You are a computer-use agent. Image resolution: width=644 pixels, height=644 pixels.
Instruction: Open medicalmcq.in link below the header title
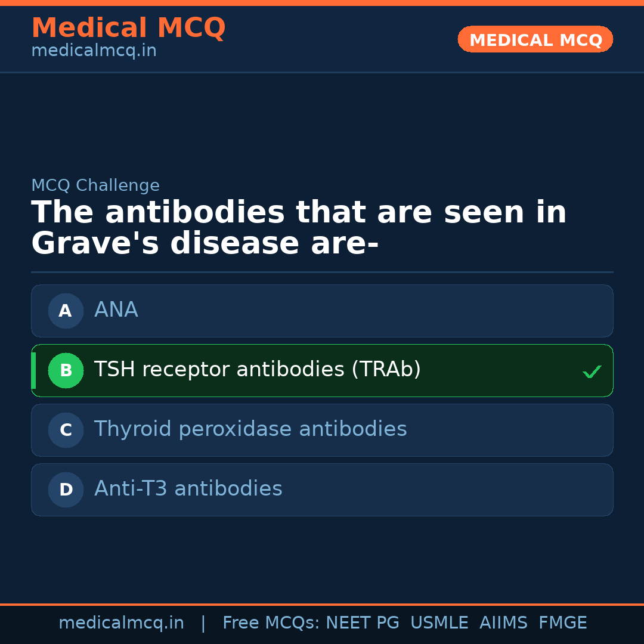[x=94, y=51]
